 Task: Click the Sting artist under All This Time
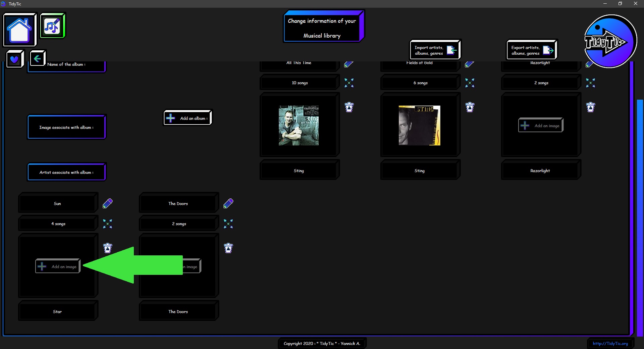click(x=300, y=170)
